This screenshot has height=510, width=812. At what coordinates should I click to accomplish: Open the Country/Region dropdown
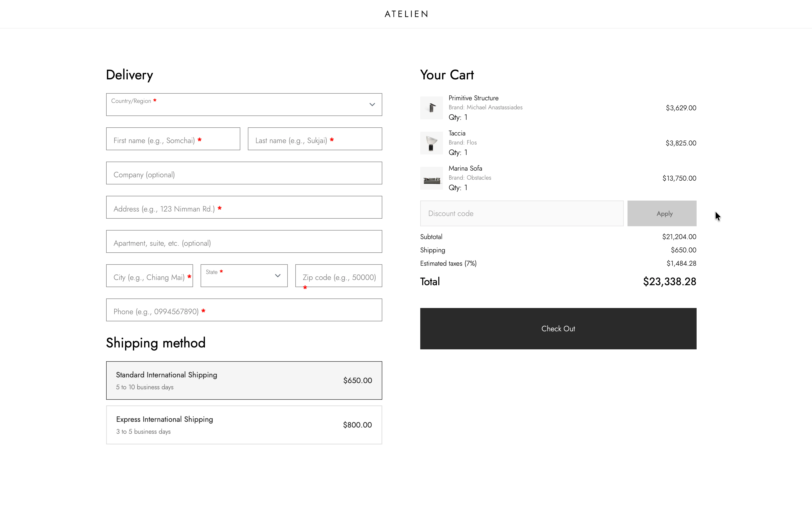(244, 105)
